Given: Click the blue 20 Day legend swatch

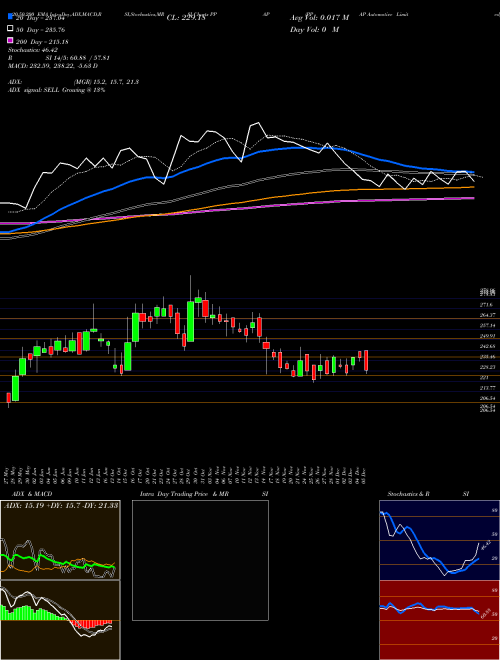Looking at the screenshot, I should click(x=10, y=17).
